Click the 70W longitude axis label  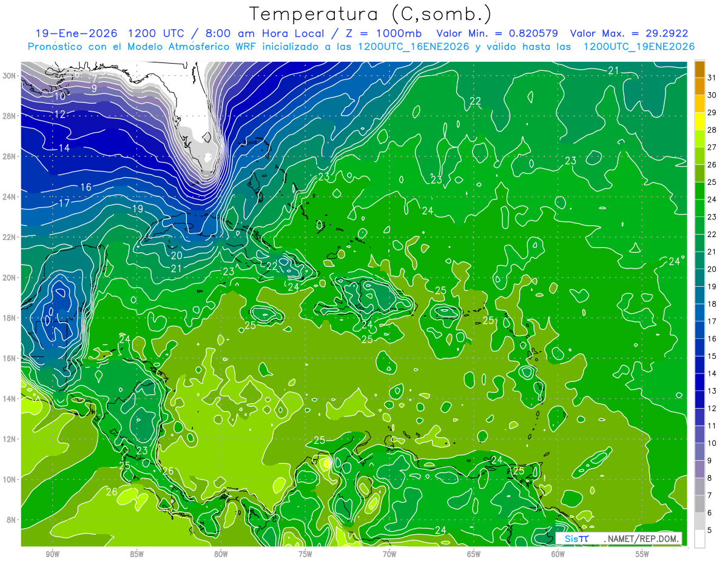point(389,554)
